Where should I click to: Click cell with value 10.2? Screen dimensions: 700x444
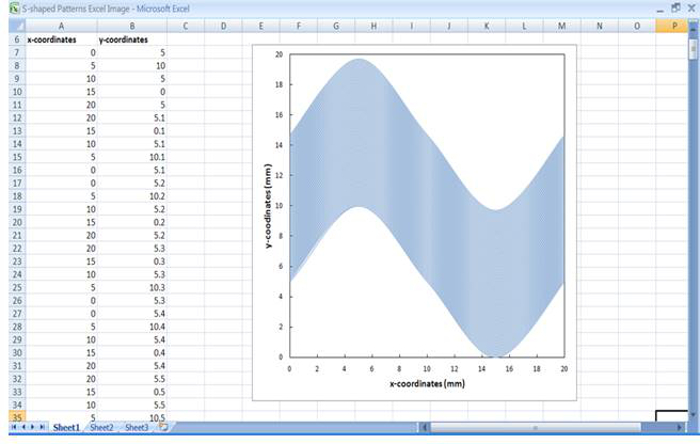click(x=132, y=196)
